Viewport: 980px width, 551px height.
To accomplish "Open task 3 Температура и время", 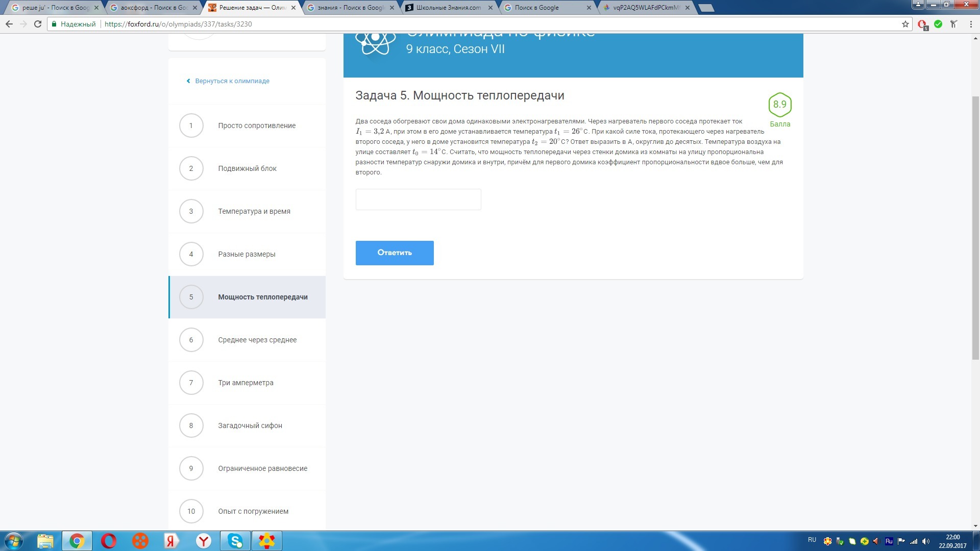I will [x=254, y=211].
